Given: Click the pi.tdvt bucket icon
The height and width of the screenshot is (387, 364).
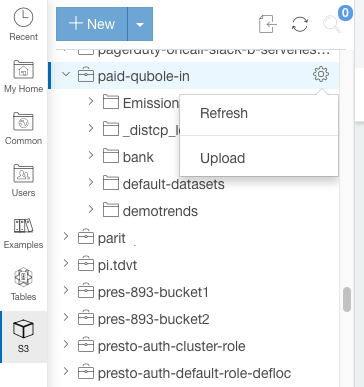Looking at the screenshot, I should [x=86, y=263].
